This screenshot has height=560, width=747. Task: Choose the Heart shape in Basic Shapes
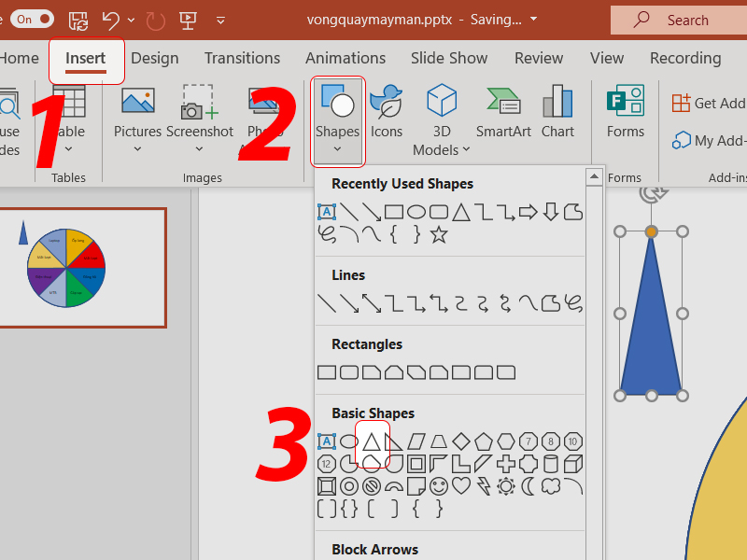(461, 486)
